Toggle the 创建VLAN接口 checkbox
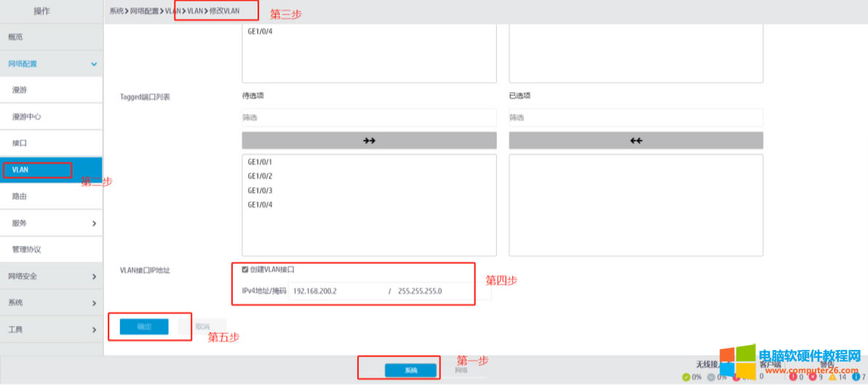The width and height of the screenshot is (868, 385). click(245, 269)
